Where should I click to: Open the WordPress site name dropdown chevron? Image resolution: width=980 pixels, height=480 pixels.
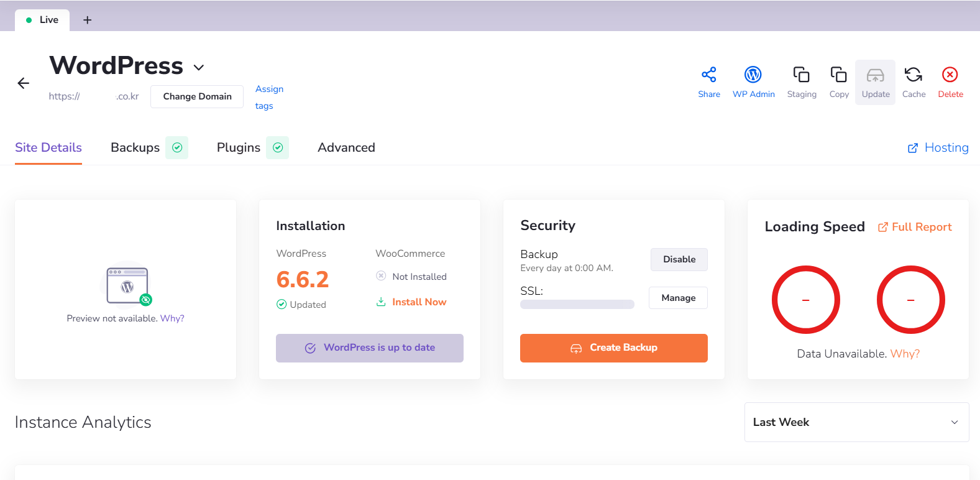pyautogui.click(x=199, y=67)
